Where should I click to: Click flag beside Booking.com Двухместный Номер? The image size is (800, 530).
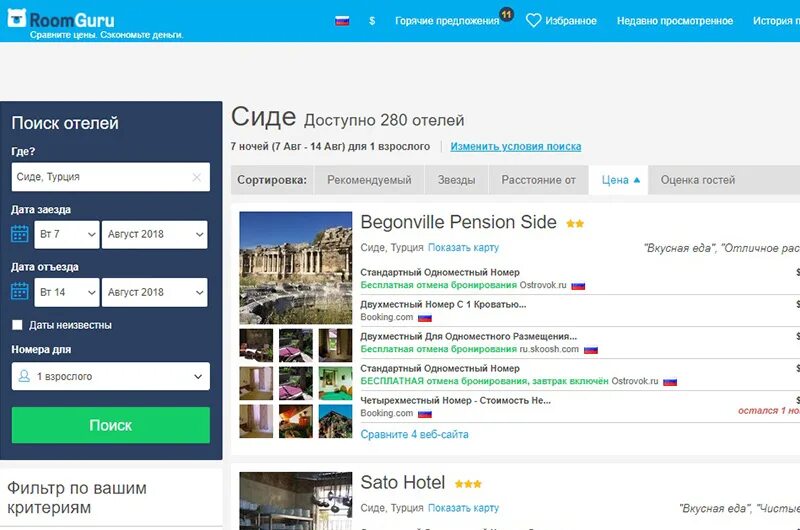tap(425, 318)
